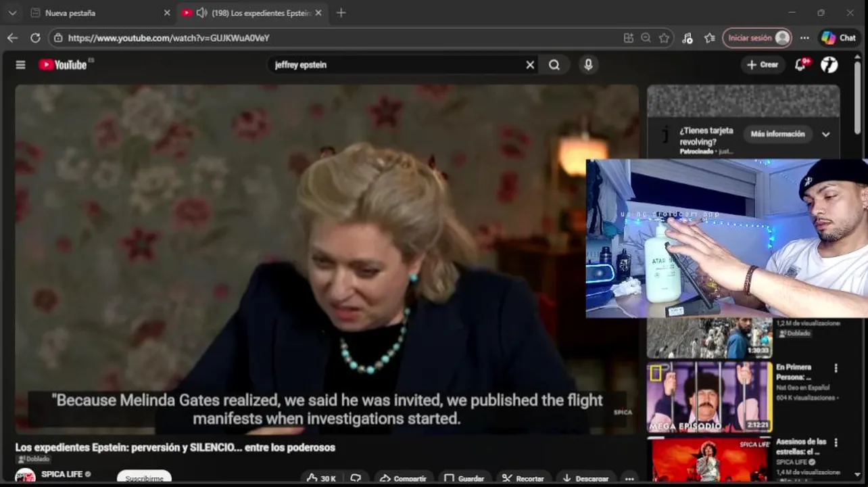Clear the 'jeffrey epstein' search text
The height and width of the screenshot is (487, 868).
pos(530,65)
